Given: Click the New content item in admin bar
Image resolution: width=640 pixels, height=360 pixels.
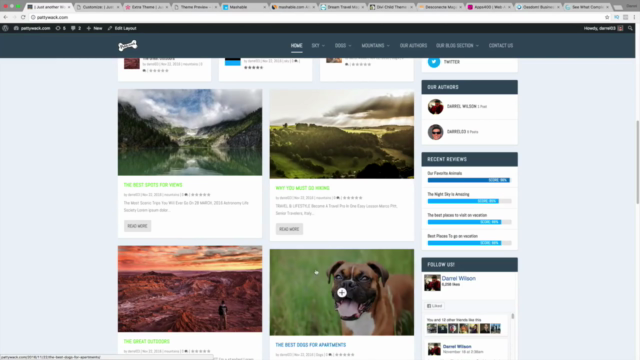Looking at the screenshot, I should point(94,28).
